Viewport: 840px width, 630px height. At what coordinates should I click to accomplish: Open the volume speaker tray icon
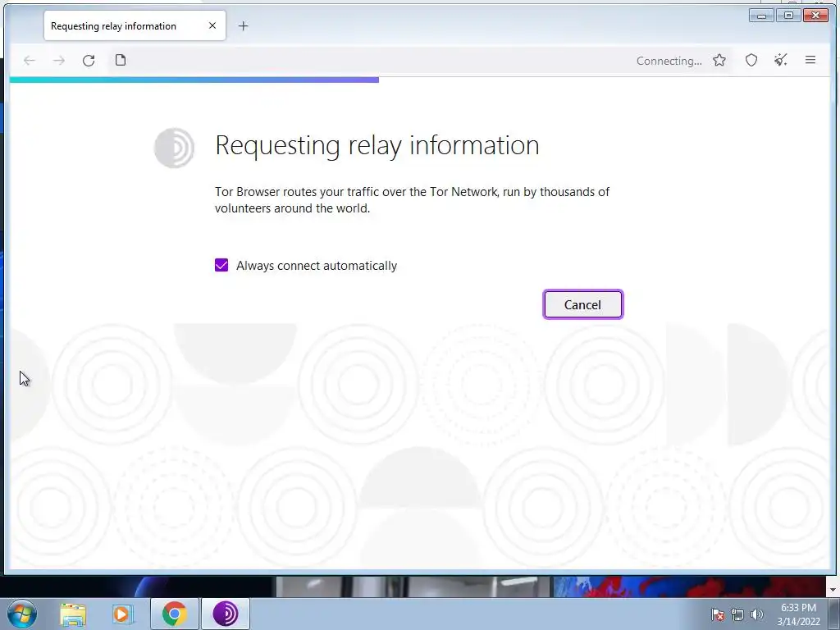[756, 614]
